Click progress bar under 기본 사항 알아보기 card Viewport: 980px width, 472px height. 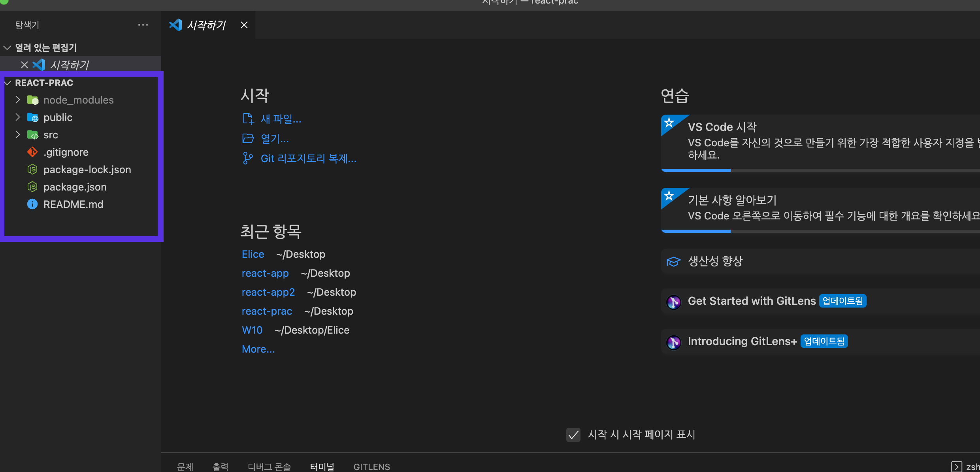(x=820, y=231)
